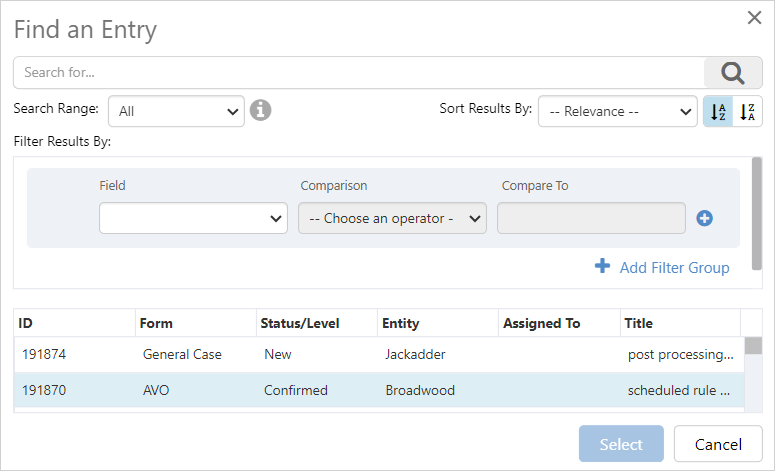Click the Entity column header
This screenshot has width=775, height=471.
click(437, 323)
